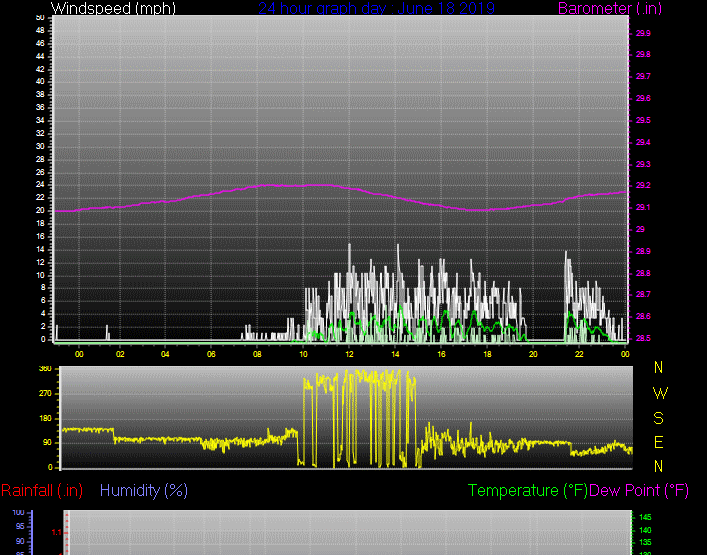Click hour label 12 on time axis
The height and width of the screenshot is (555, 707).
tap(349, 354)
